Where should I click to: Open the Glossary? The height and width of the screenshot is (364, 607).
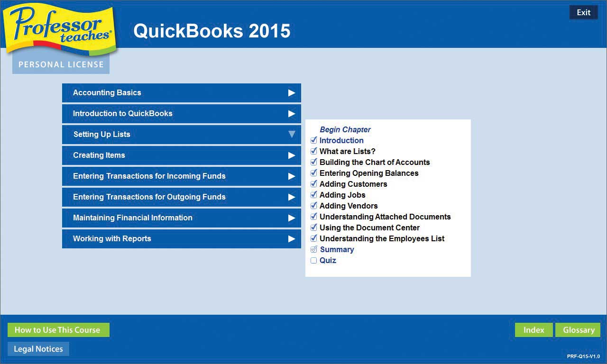click(578, 330)
